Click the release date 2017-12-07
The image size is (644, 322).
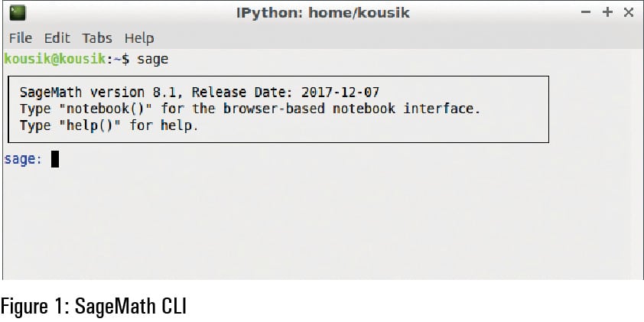click(x=340, y=93)
